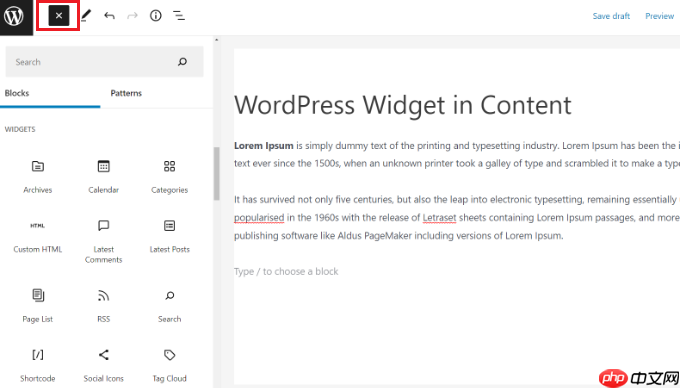This screenshot has width=680, height=388.
Task: Insert the Latest Comments block
Action: tap(104, 241)
